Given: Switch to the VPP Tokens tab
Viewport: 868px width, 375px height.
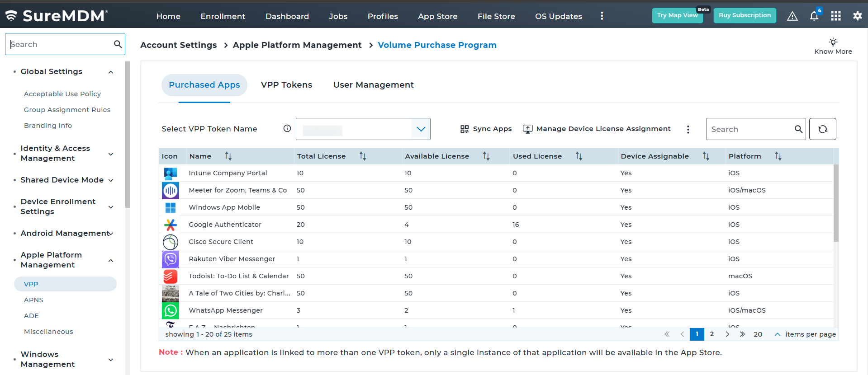Looking at the screenshot, I should 286,85.
